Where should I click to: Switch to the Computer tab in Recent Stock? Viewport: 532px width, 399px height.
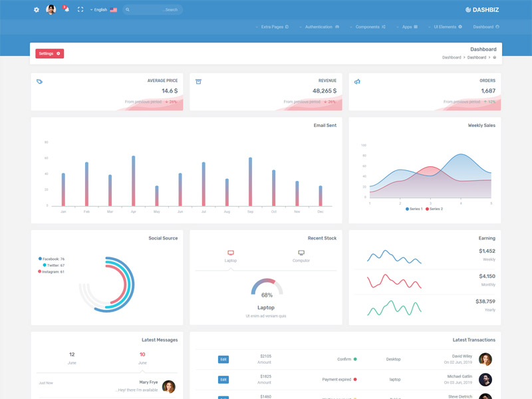coord(301,256)
